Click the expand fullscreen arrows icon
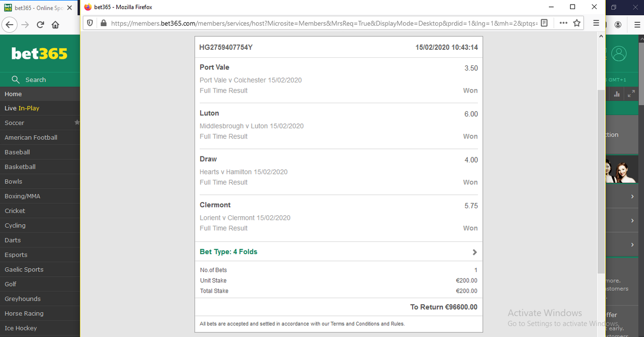This screenshot has height=337, width=644. pos(631,94)
